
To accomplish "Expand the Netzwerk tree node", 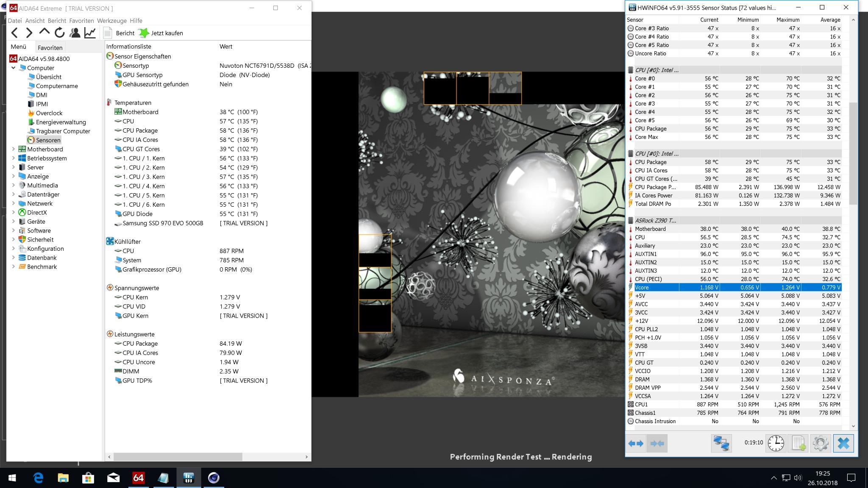I will pos(13,203).
